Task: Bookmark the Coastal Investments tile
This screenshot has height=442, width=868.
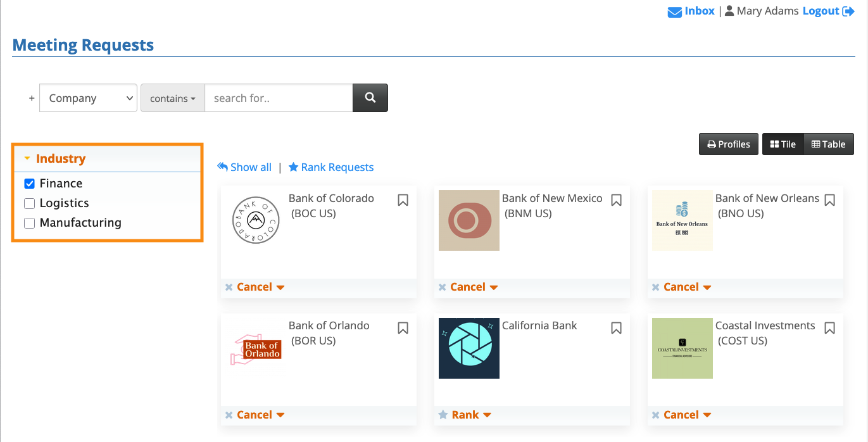Action: tap(829, 328)
